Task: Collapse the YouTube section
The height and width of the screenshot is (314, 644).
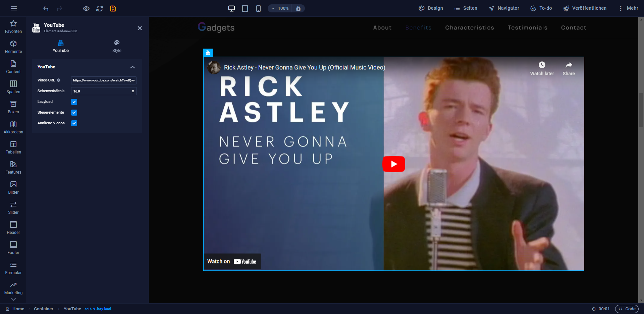Action: pyautogui.click(x=132, y=67)
